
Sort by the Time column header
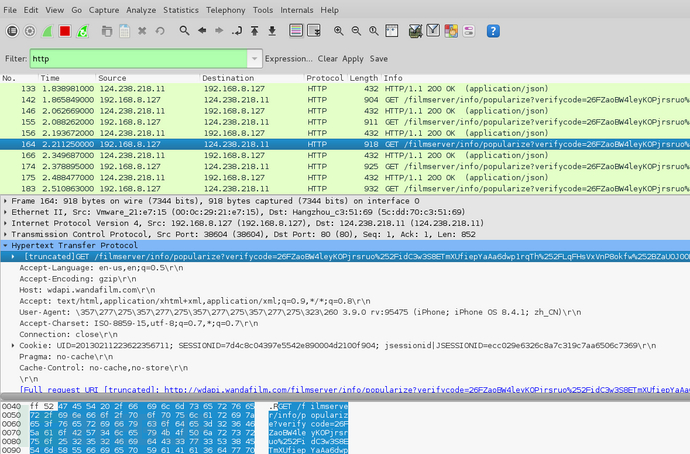click(x=67, y=78)
